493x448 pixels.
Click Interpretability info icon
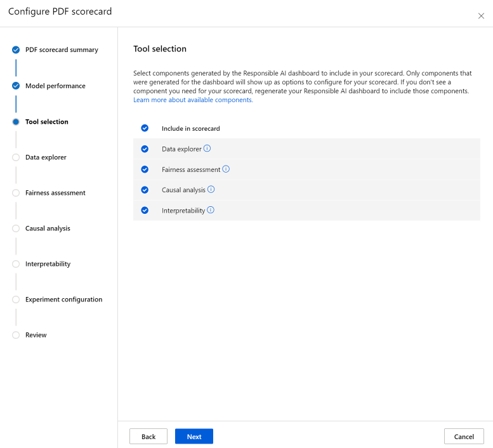[x=211, y=210]
